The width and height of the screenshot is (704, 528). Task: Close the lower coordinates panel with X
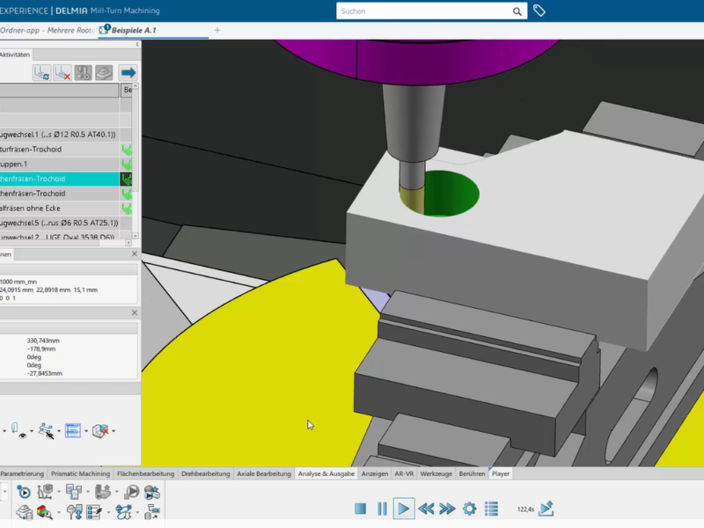click(135, 313)
